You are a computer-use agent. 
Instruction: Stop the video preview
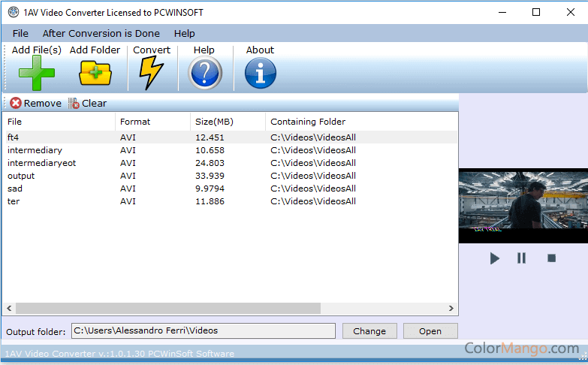coord(551,258)
